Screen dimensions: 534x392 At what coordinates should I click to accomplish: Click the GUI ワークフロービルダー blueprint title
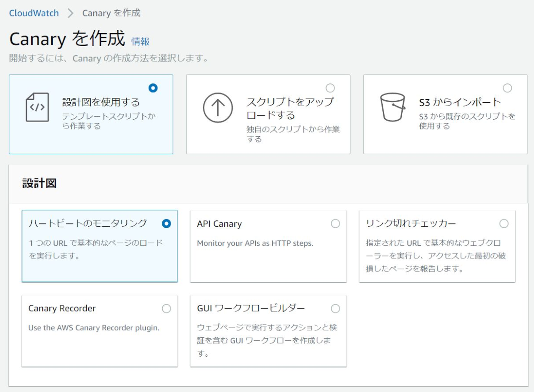point(251,308)
